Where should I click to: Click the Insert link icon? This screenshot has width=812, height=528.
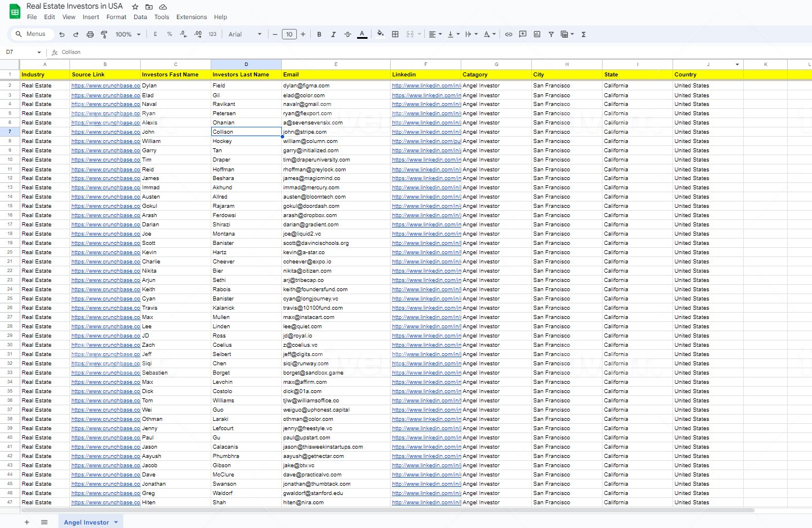509,34
